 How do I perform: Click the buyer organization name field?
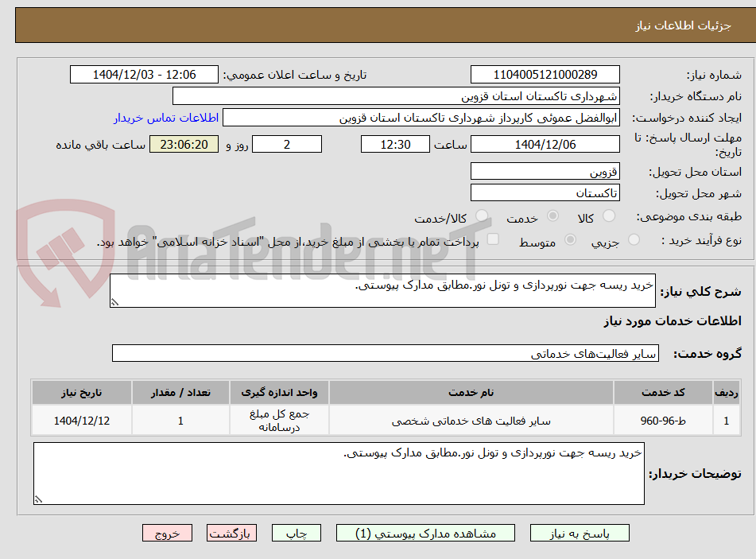pyautogui.click(x=396, y=96)
